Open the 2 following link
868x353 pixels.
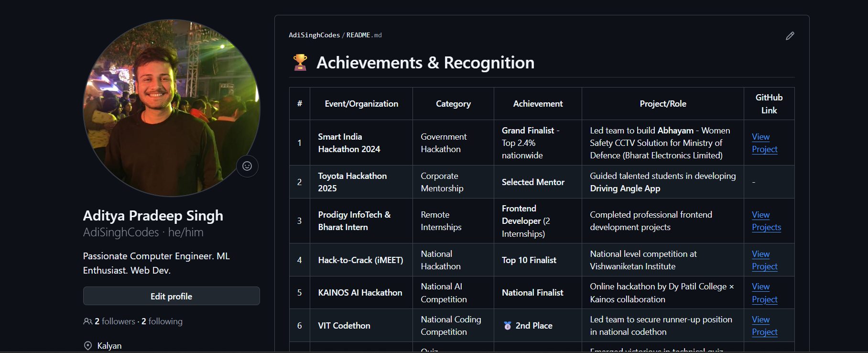162,321
